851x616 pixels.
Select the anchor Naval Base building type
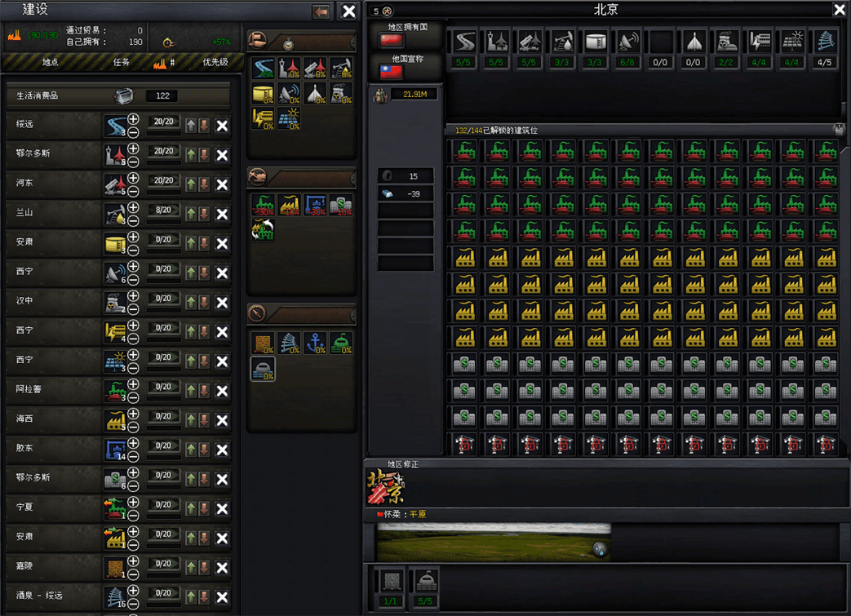[315, 343]
